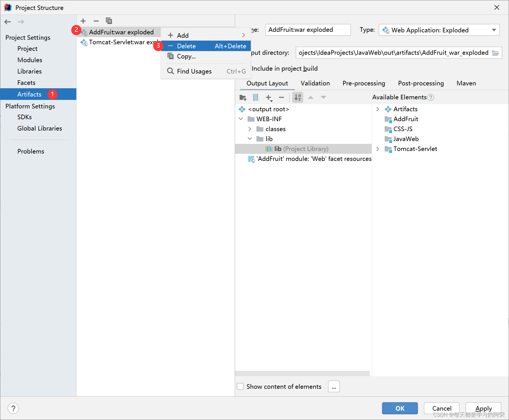Select the <output root> node

pyautogui.click(x=268, y=109)
